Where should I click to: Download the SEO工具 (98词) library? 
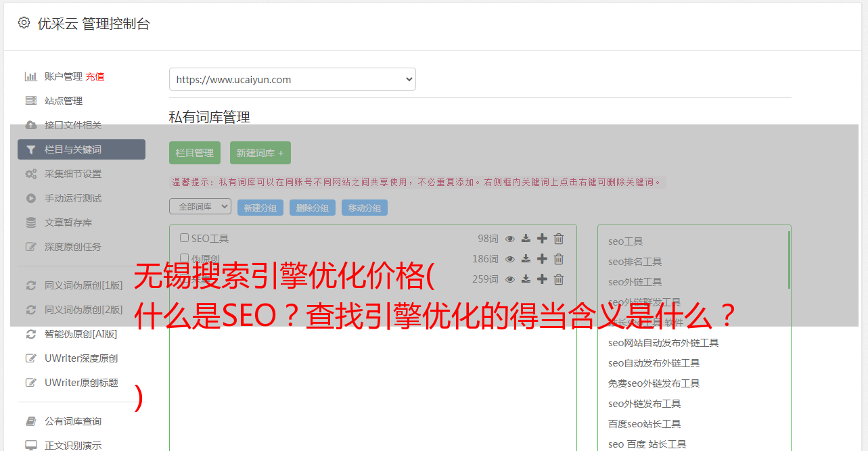pyautogui.click(x=526, y=239)
